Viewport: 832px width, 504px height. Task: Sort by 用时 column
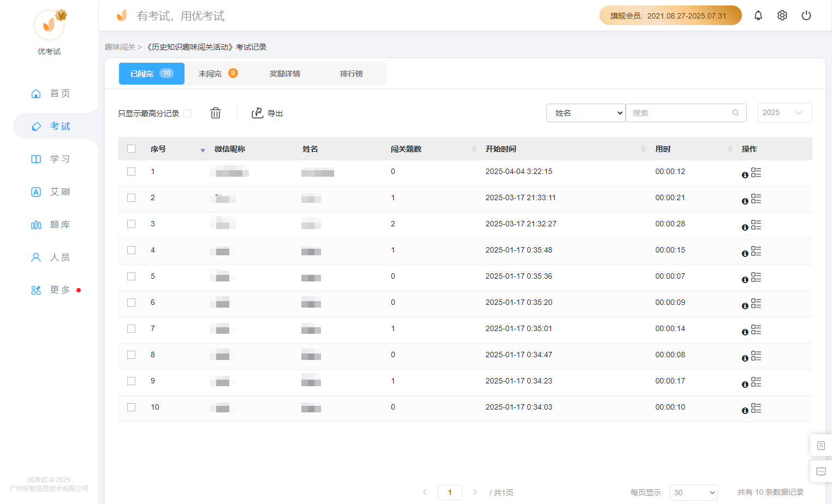tap(730, 149)
